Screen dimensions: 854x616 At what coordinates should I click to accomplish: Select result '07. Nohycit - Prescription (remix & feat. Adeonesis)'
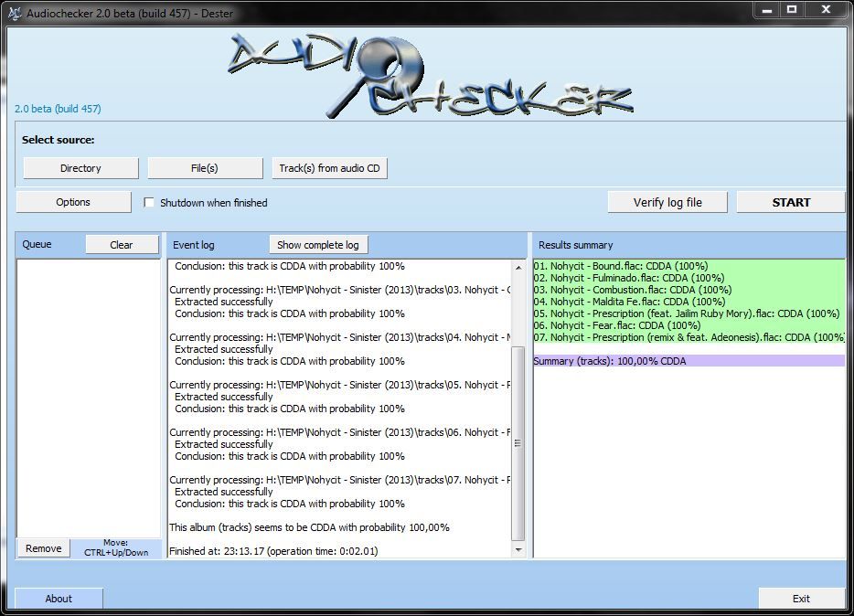coord(689,337)
